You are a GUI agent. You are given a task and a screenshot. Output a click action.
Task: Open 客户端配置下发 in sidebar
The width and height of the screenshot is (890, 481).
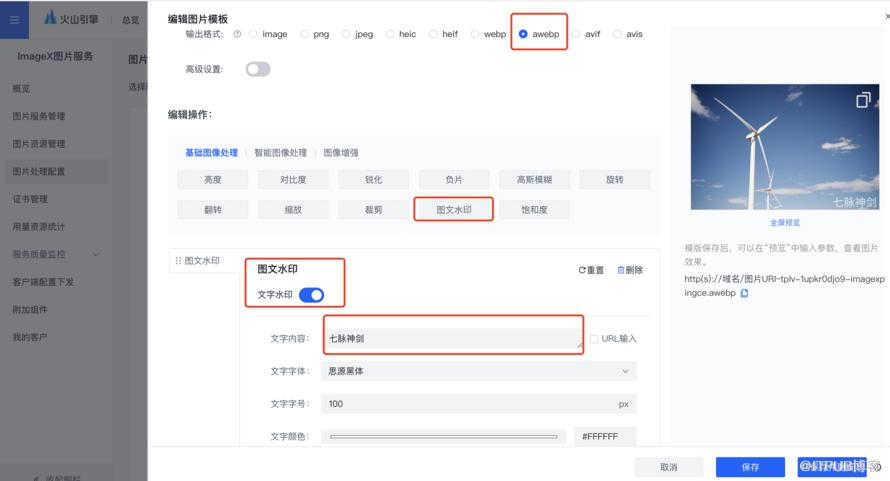click(43, 282)
